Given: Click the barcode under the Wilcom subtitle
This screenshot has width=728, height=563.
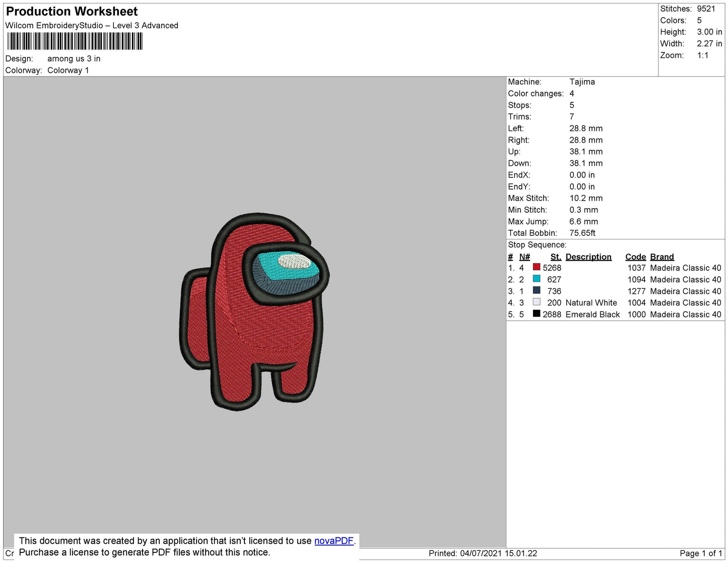Looking at the screenshot, I should [75, 41].
